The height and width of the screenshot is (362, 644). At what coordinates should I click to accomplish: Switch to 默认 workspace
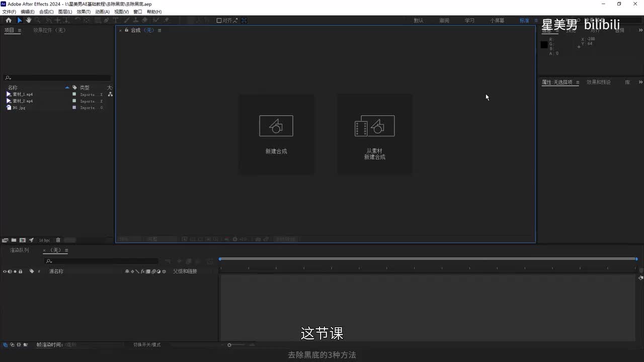click(x=419, y=21)
